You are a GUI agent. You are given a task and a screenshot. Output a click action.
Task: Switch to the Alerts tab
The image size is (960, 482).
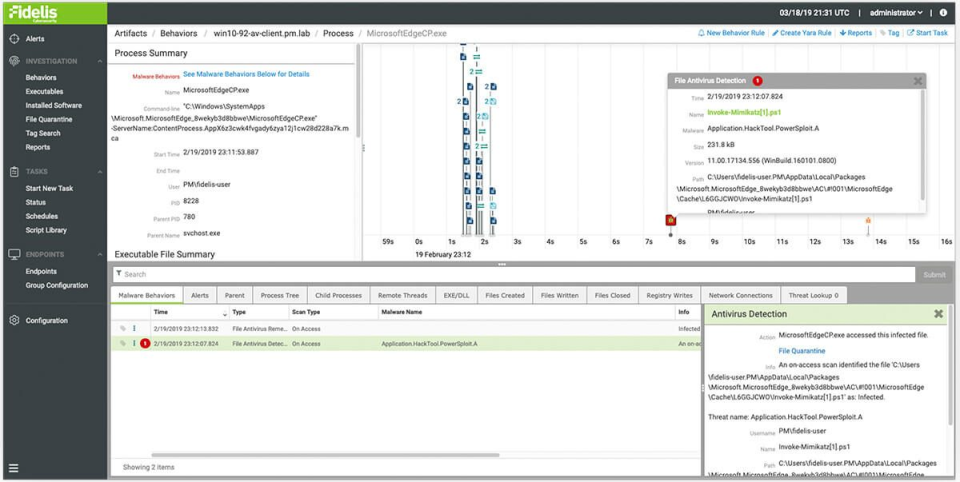pyautogui.click(x=200, y=295)
